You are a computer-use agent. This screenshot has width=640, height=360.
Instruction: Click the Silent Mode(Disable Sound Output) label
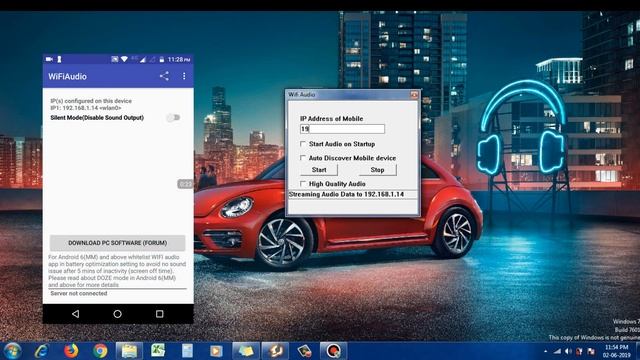tap(97, 118)
